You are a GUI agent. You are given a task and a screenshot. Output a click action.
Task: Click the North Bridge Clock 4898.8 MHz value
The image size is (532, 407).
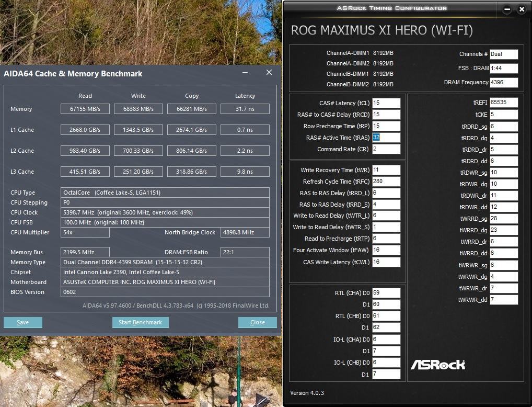coord(245,232)
